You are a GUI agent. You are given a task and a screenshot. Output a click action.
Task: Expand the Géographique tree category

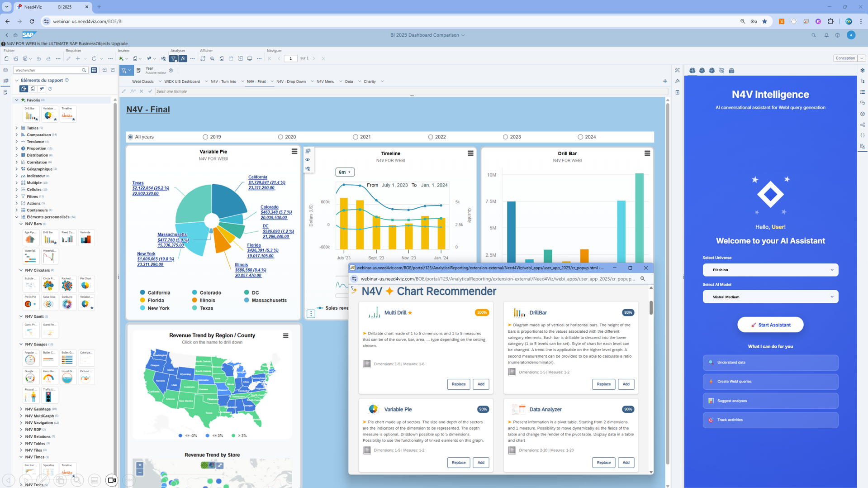tap(17, 169)
